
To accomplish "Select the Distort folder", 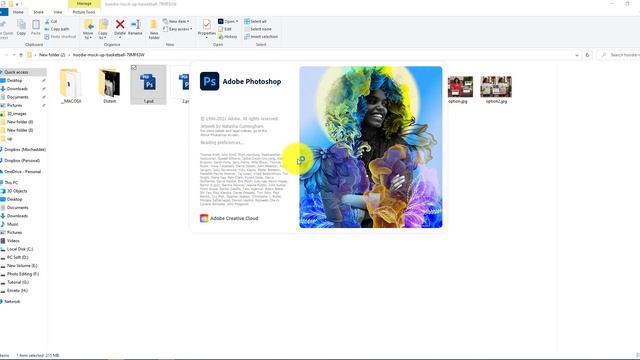I will coord(109,85).
